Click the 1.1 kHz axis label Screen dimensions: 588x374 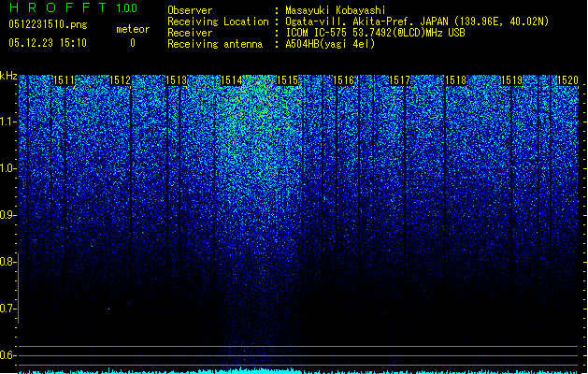[x=7, y=122]
